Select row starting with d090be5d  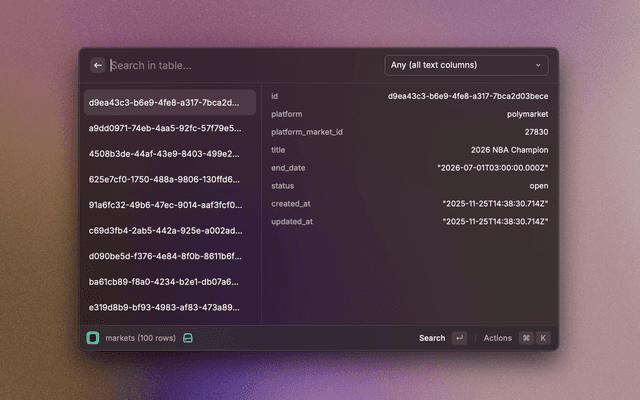(x=165, y=256)
